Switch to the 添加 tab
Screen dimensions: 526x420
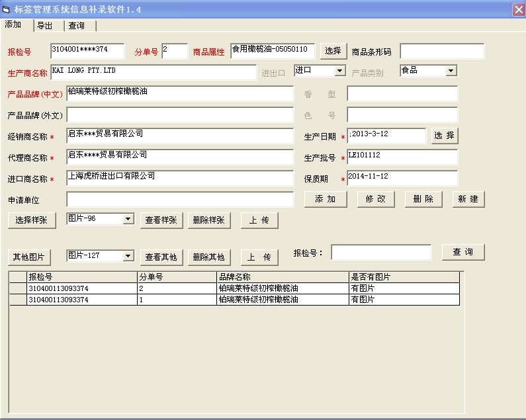(x=13, y=25)
